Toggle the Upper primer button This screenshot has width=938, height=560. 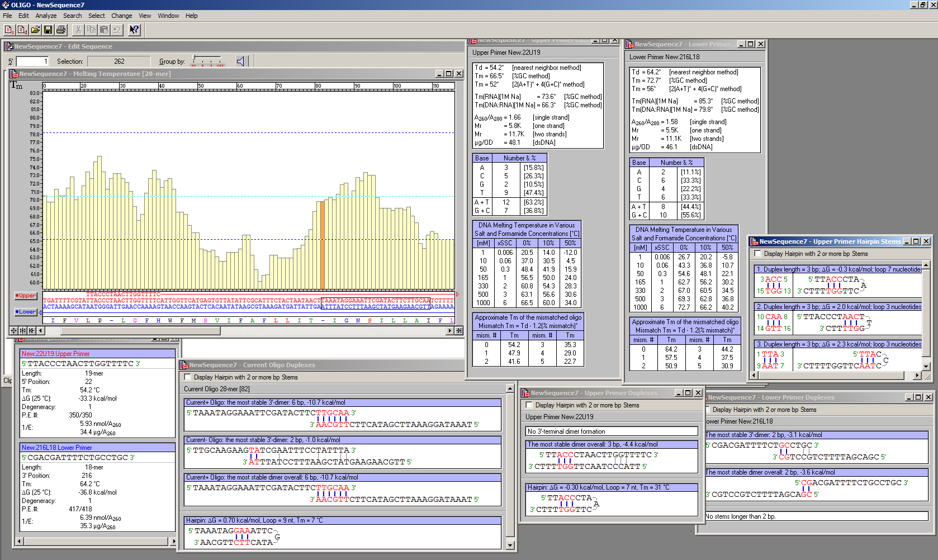26,296
